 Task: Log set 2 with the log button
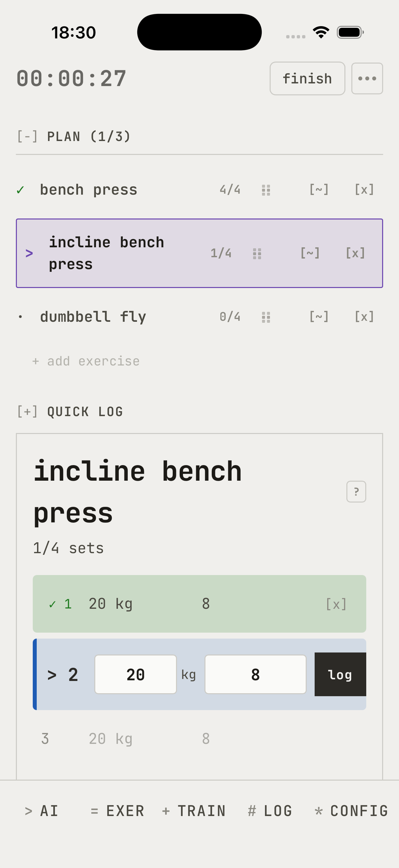(340, 675)
